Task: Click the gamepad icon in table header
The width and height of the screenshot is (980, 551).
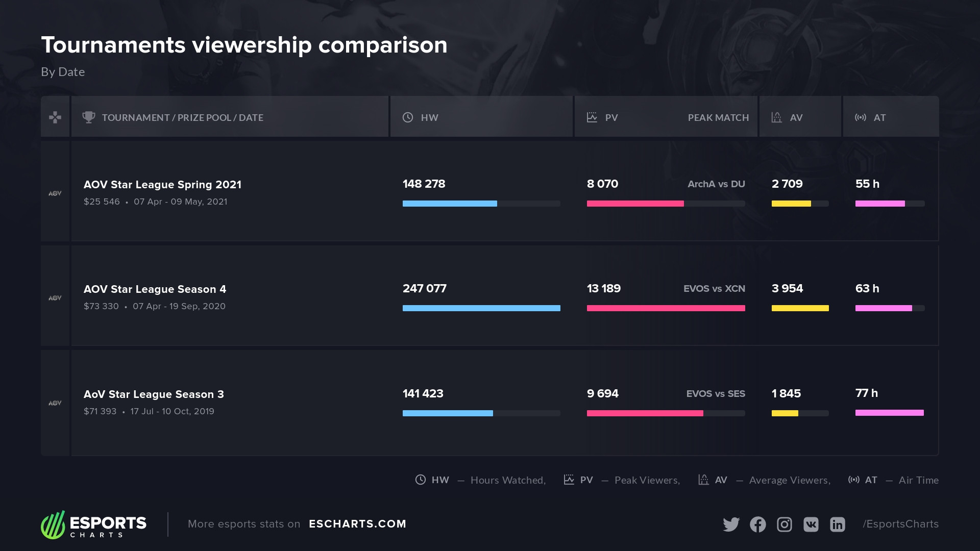Action: (x=55, y=117)
